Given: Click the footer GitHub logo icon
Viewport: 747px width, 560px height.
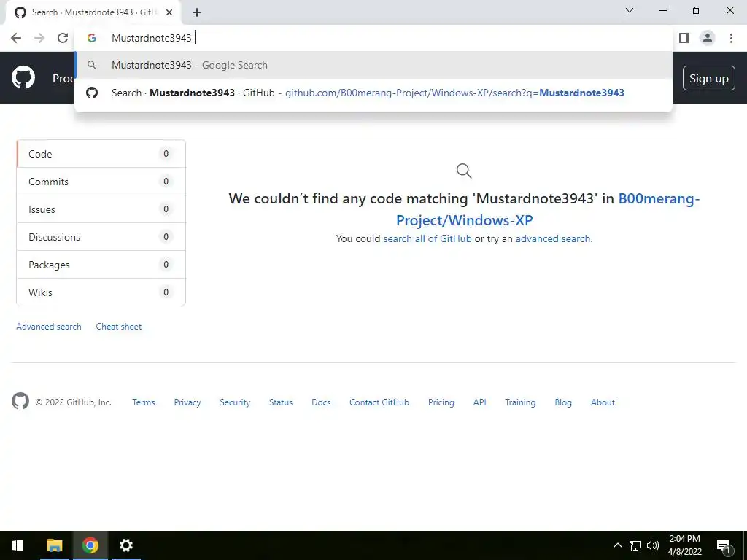Looking at the screenshot, I should click(x=20, y=402).
